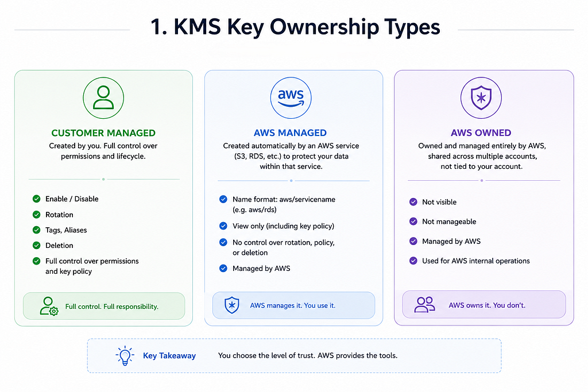
Task: Click the blue check beside Managed by AWS
Action: coord(223,269)
